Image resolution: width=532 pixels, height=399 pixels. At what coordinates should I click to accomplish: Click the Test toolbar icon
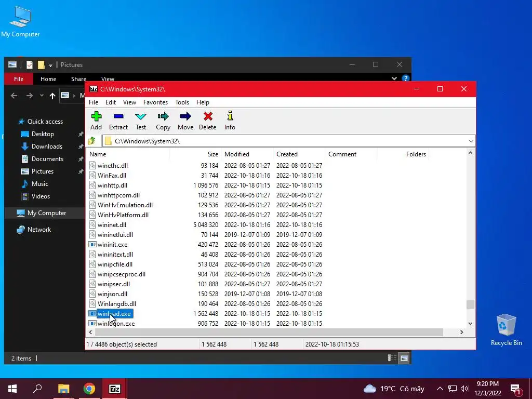(140, 121)
